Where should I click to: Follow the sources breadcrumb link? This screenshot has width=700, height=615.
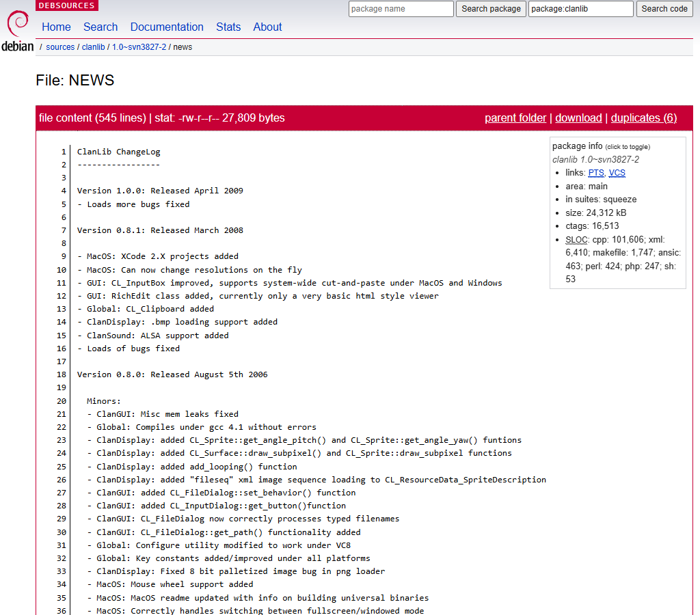point(60,47)
